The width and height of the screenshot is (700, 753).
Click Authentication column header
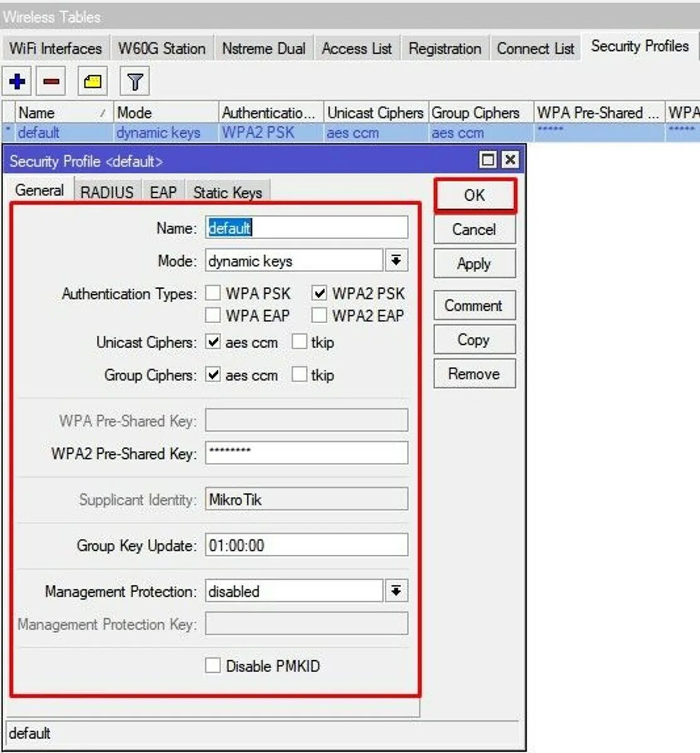click(271, 112)
